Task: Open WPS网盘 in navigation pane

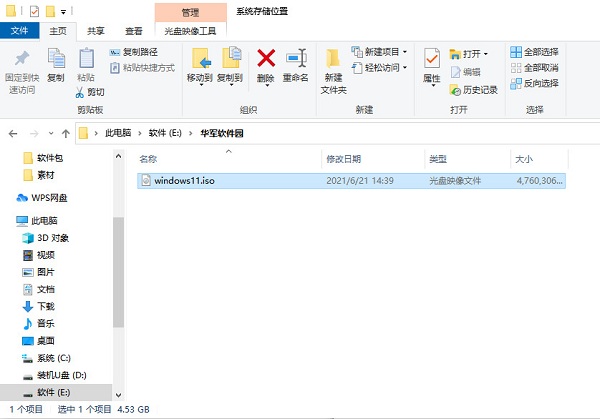Action: pos(42,198)
